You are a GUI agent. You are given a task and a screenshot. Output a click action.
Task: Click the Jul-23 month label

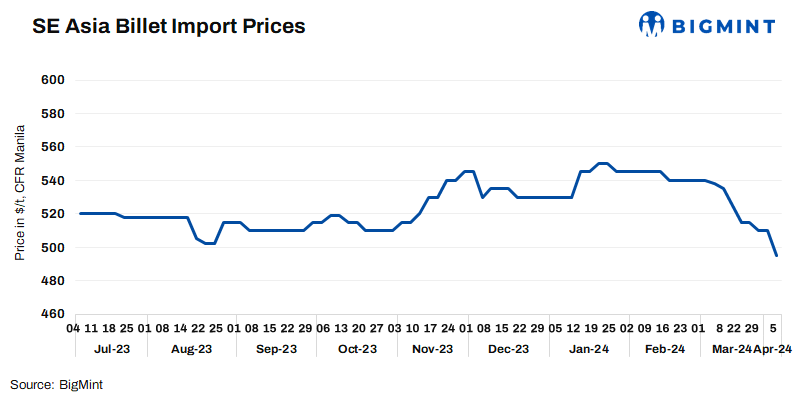point(112,349)
